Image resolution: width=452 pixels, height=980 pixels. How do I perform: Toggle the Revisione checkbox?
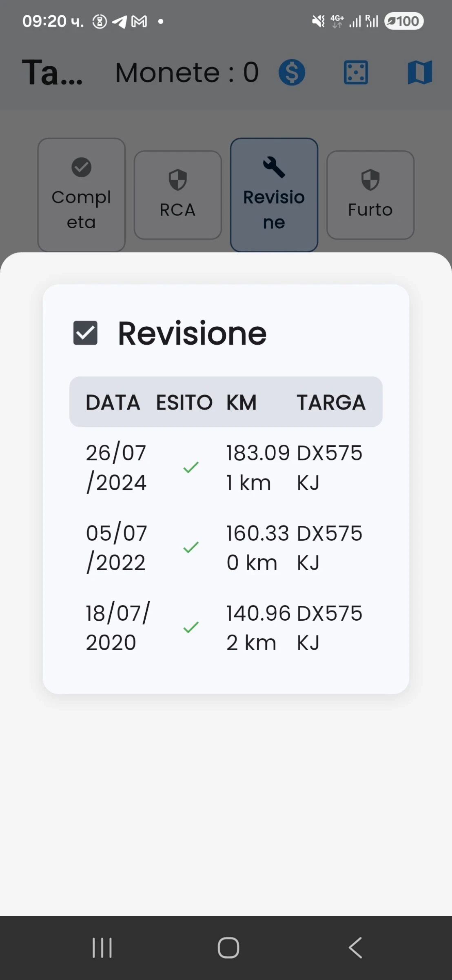click(85, 333)
